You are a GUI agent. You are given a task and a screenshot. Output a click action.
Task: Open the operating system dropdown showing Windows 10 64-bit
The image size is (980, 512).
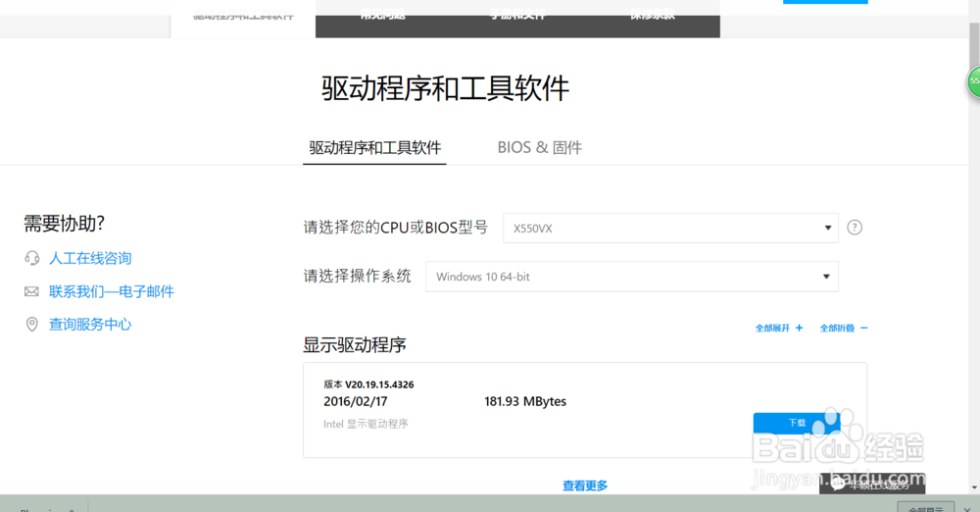coord(632,276)
